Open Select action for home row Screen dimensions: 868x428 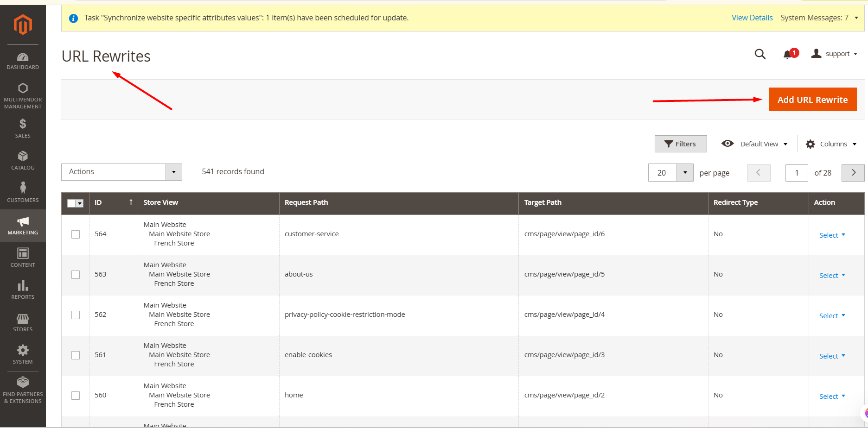click(832, 396)
